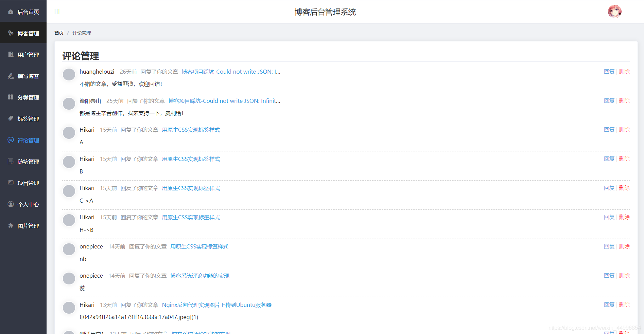Click the avatar of Hikari's comment "B"
644x334 pixels.
coord(69,162)
